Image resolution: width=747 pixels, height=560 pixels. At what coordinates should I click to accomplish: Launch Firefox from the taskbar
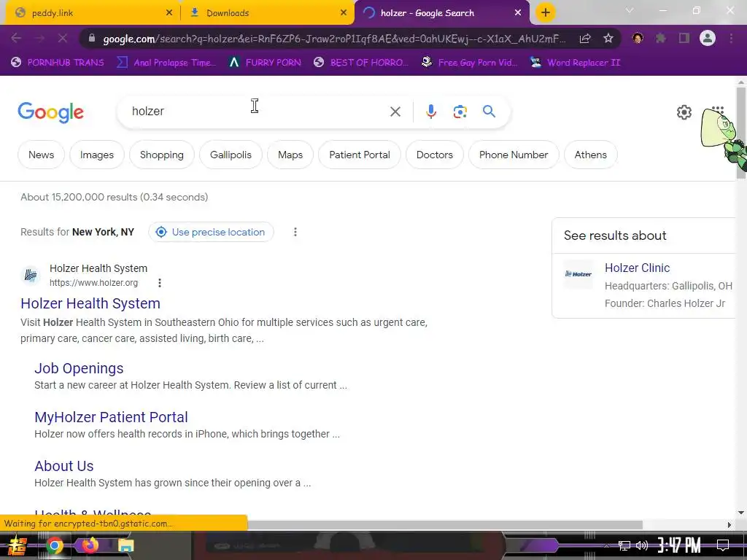point(90,545)
